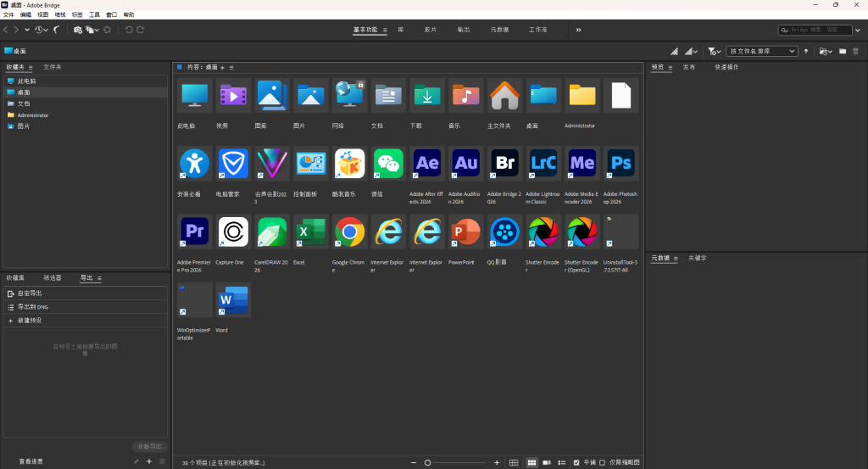Open the filter by rating dropdown

click(x=714, y=52)
